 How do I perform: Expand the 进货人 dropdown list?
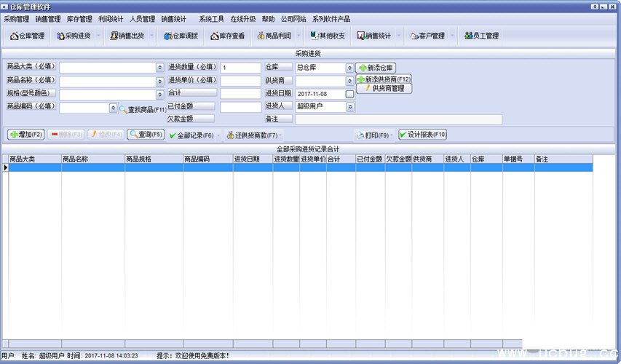pyautogui.click(x=349, y=107)
